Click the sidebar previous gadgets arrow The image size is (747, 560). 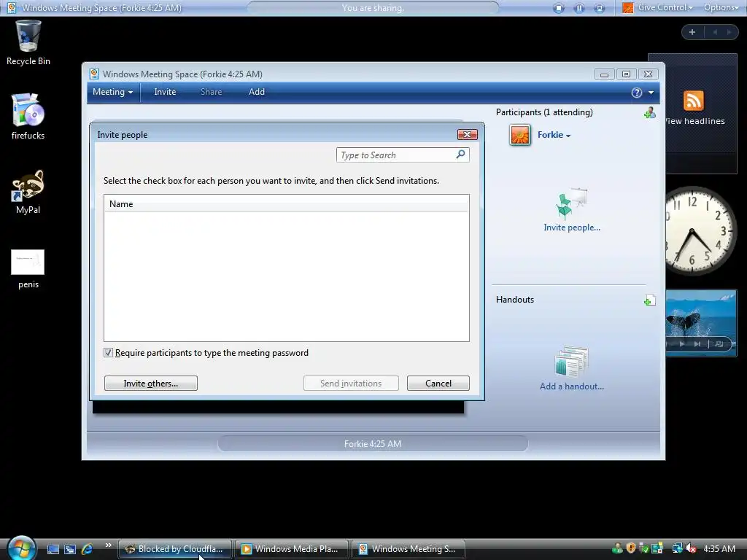click(x=715, y=32)
